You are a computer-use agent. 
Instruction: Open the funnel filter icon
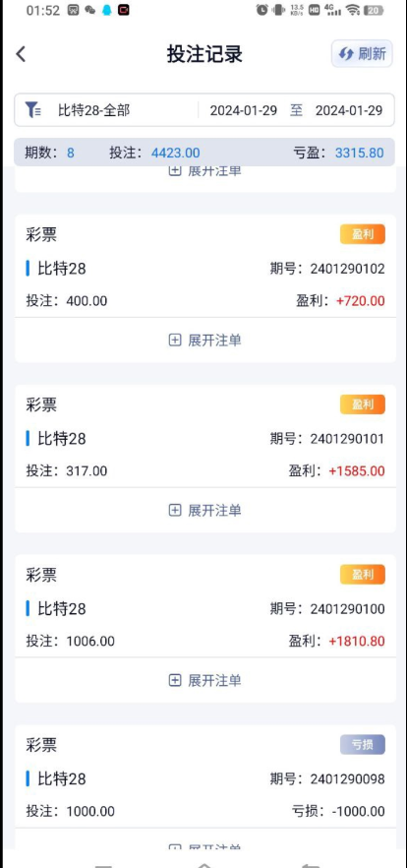[x=32, y=109]
